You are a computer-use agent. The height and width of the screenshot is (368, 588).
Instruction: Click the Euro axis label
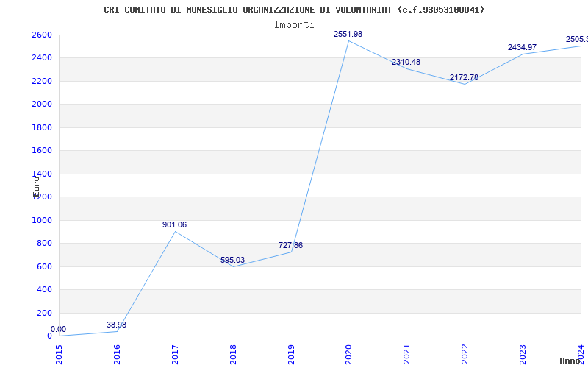(36, 186)
